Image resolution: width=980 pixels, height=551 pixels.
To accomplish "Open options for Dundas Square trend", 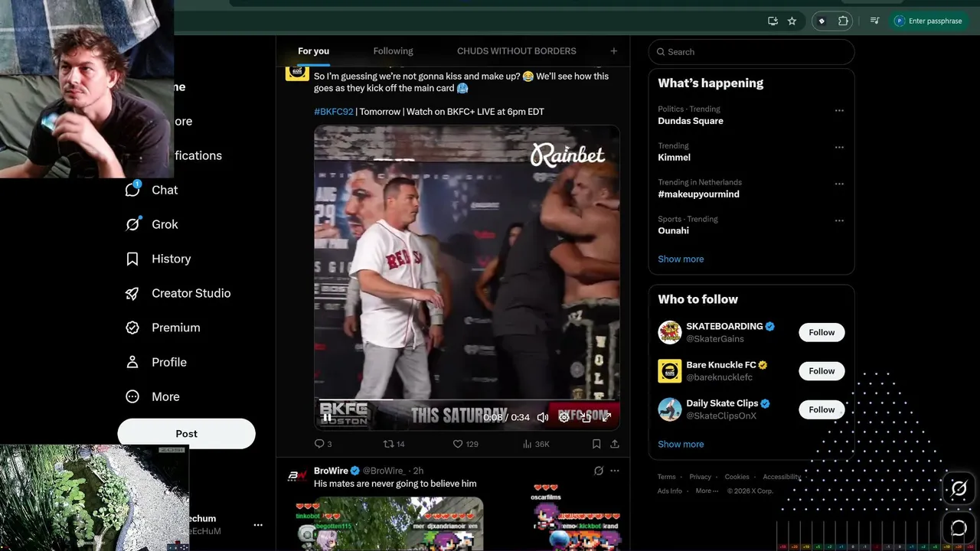I will point(839,110).
